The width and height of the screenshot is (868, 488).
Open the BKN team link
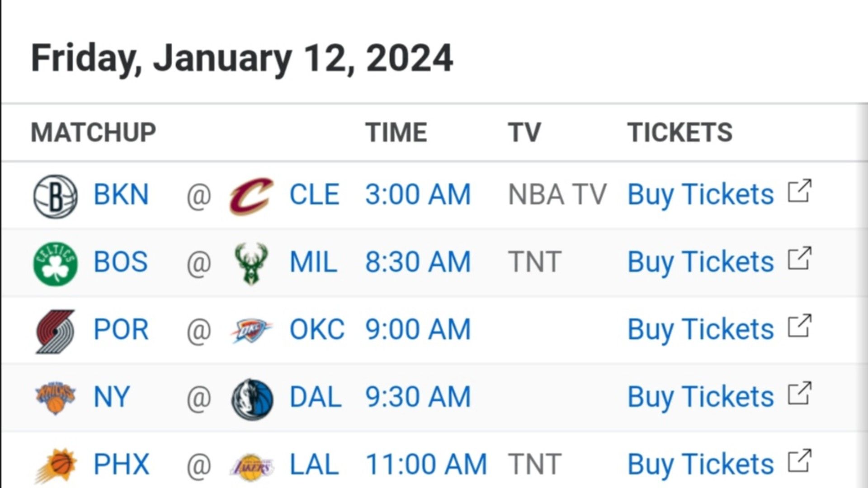coord(121,195)
